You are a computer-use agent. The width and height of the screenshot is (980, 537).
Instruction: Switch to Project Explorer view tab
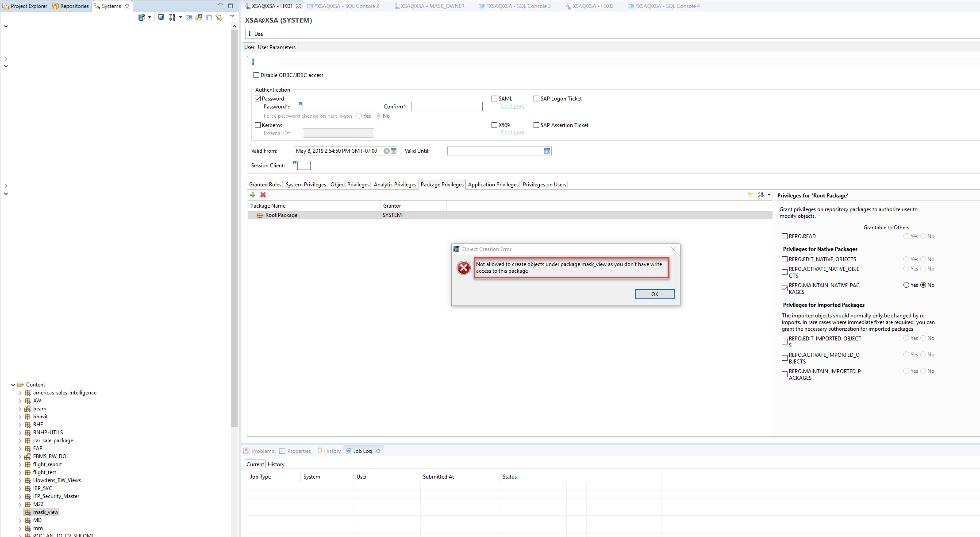25,6
